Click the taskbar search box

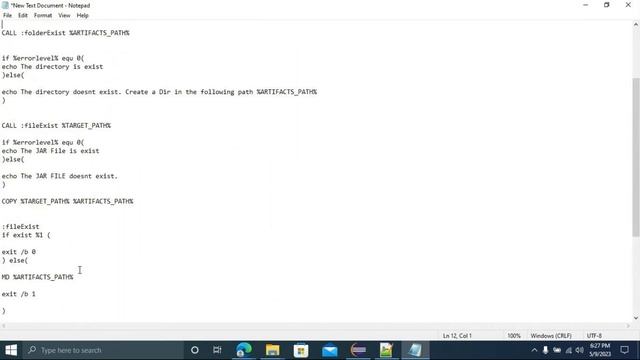click(x=103, y=350)
